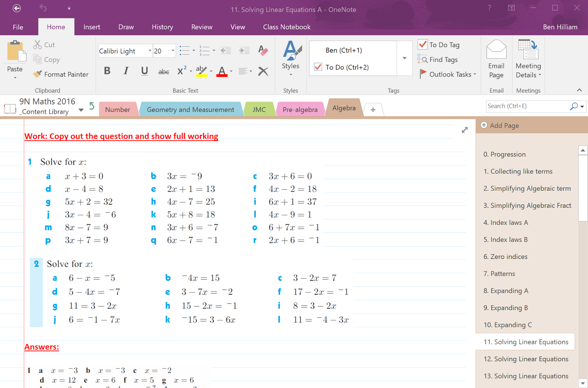Image resolution: width=588 pixels, height=388 pixels.
Task: Click the Email Page icon
Action: tap(496, 59)
